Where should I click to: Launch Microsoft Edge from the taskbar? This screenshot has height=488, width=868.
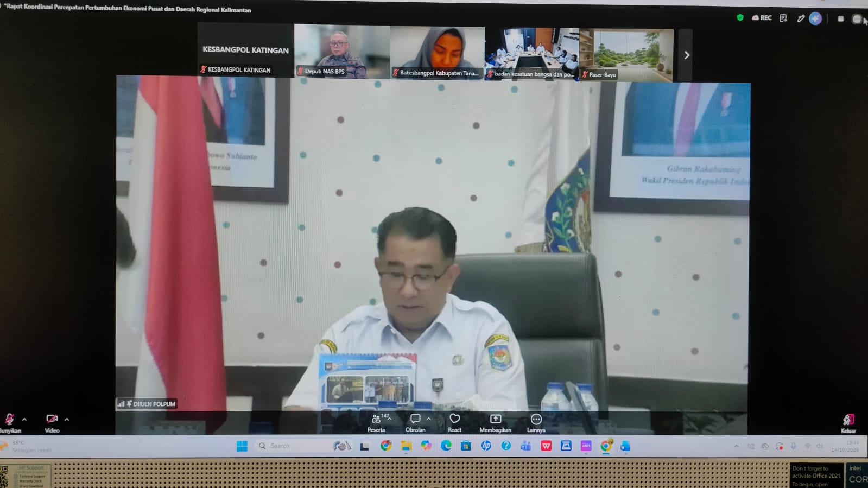pos(446,446)
